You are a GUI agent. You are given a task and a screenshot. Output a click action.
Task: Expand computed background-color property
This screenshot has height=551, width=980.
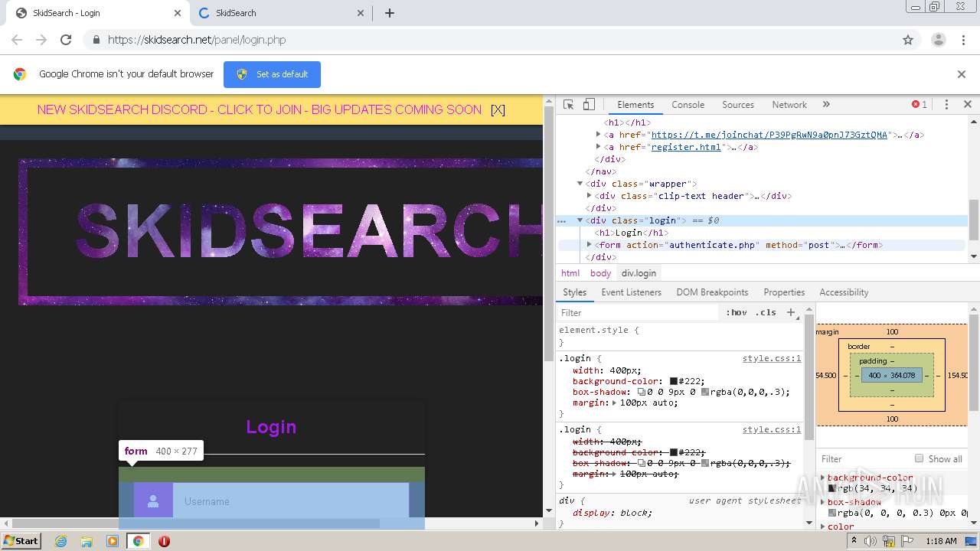coord(823,478)
